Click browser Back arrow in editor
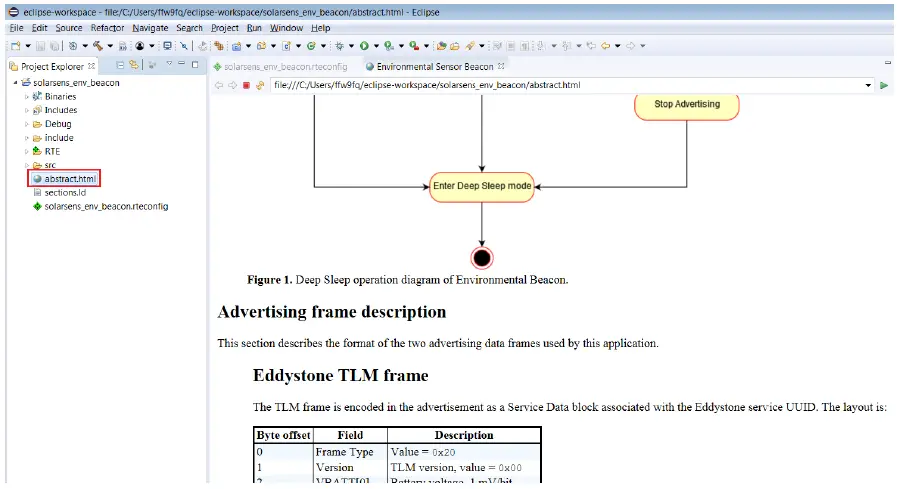Screen dimensions: 897x489 coord(219,85)
